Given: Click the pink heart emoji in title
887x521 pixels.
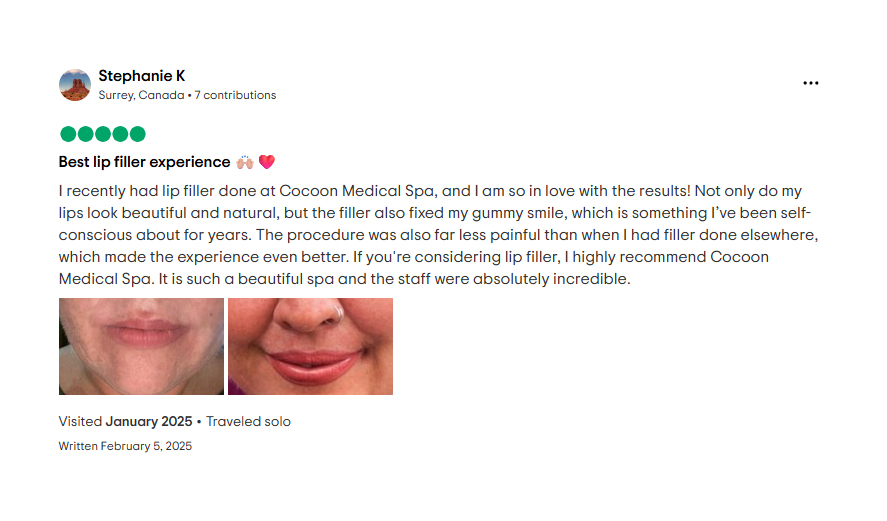Looking at the screenshot, I should [267, 162].
